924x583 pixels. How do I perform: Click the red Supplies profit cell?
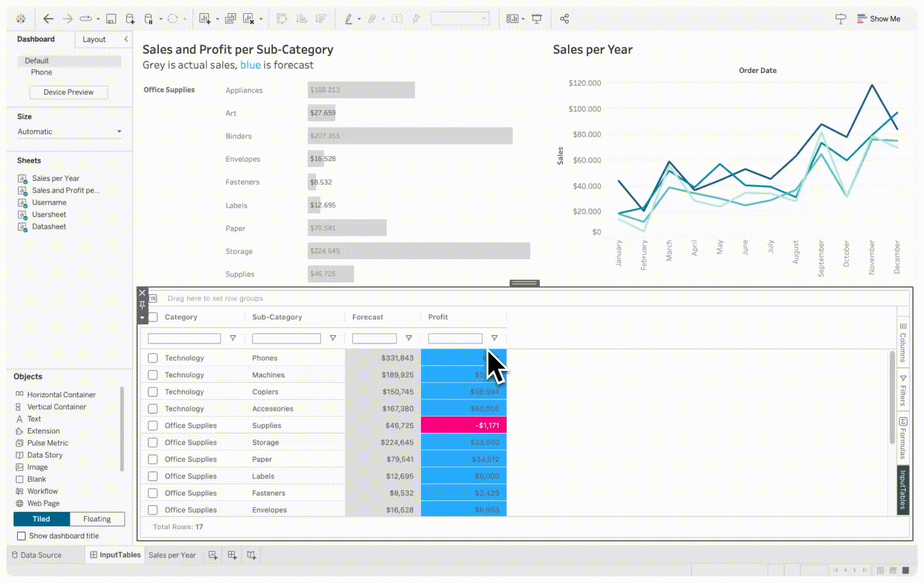point(464,425)
